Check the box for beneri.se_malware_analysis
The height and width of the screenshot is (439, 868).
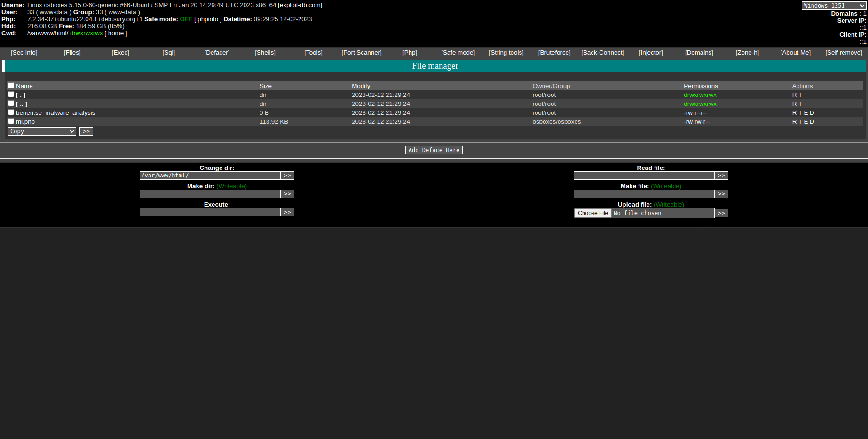(x=11, y=112)
